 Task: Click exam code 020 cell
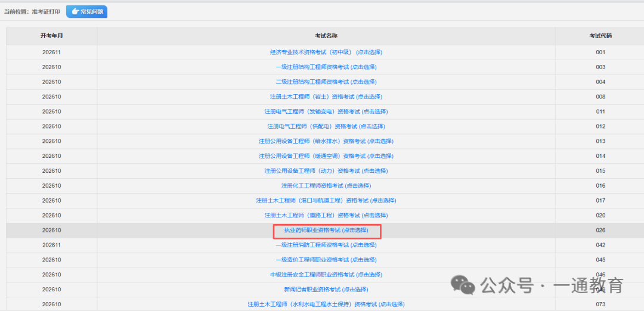tap(600, 215)
